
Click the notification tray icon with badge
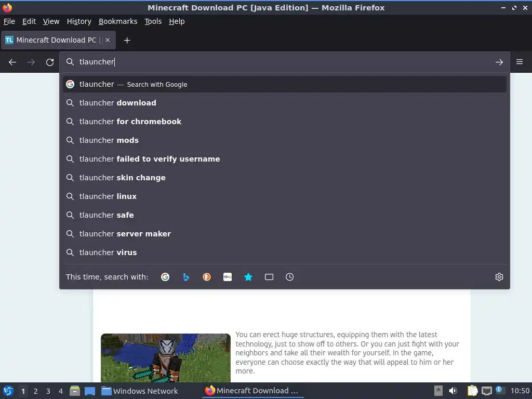(500, 391)
